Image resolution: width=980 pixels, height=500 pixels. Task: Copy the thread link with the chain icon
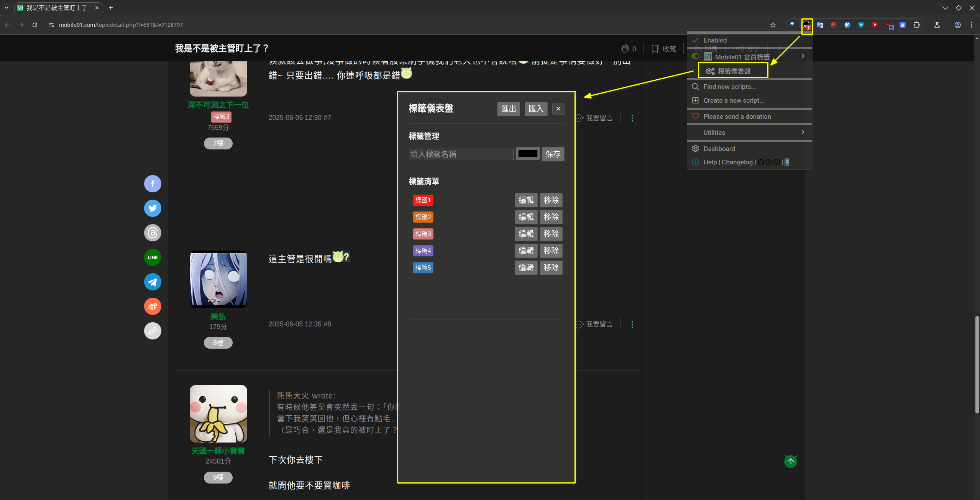[x=153, y=331]
